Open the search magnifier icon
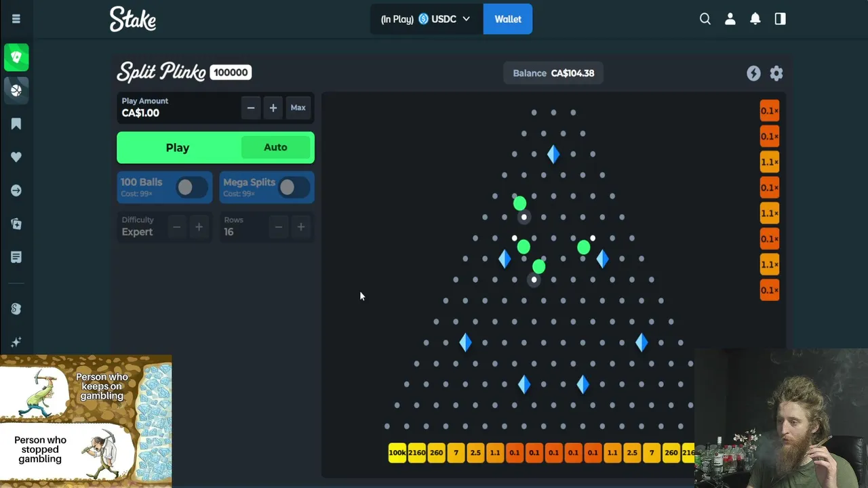The width and height of the screenshot is (868, 488). pyautogui.click(x=705, y=19)
